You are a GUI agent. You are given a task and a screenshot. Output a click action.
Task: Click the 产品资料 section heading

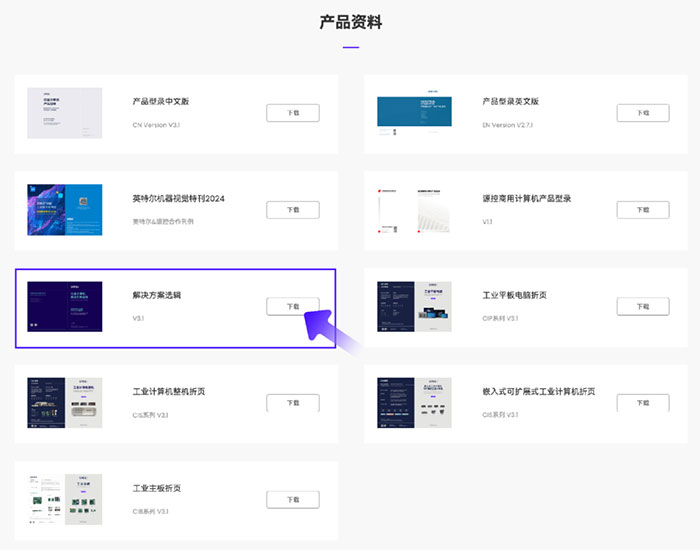click(x=350, y=22)
